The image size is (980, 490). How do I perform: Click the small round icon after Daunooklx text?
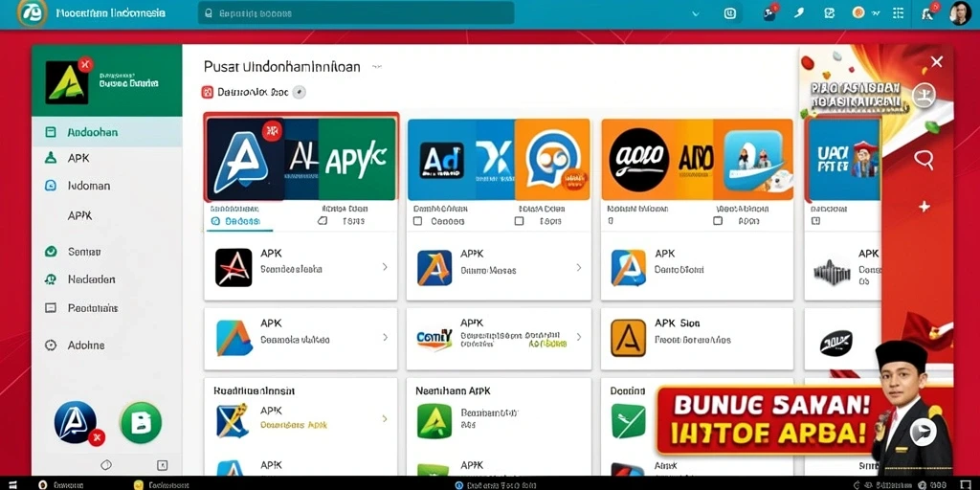click(300, 93)
